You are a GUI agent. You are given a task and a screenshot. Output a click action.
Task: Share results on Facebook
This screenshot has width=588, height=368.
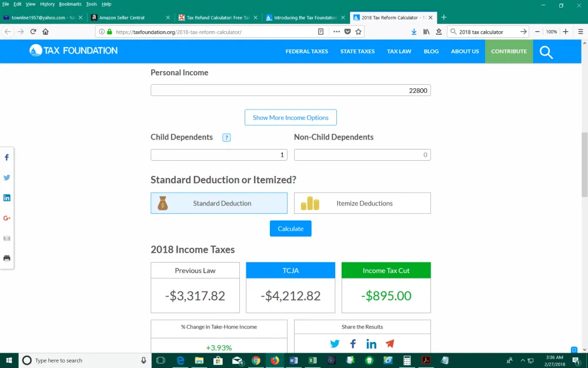[353, 344]
